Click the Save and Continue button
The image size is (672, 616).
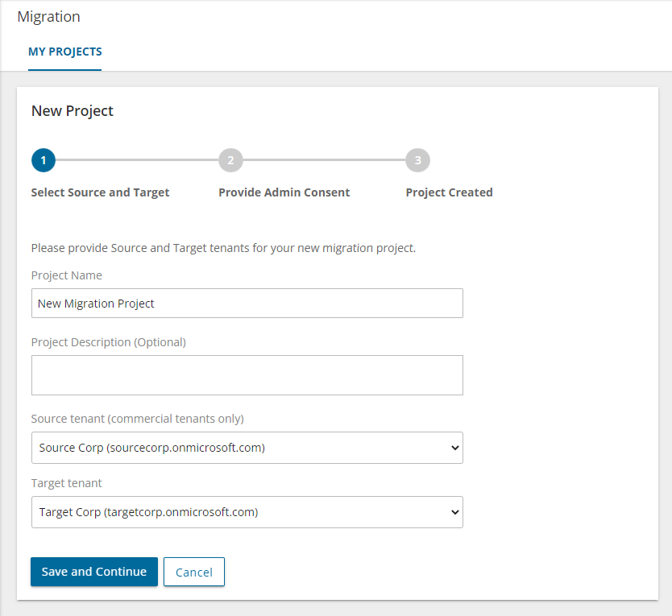point(93,572)
